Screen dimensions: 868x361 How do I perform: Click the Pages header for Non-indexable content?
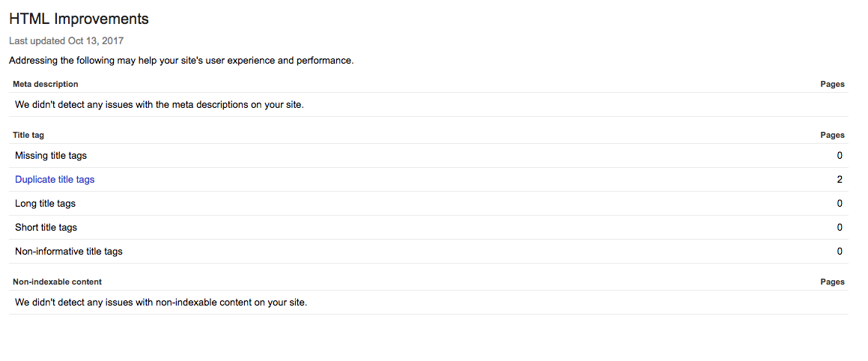pyautogui.click(x=833, y=282)
